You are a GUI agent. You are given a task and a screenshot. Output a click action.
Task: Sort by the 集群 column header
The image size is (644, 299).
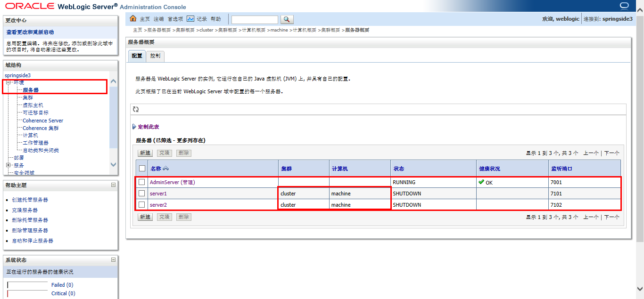(x=286, y=169)
